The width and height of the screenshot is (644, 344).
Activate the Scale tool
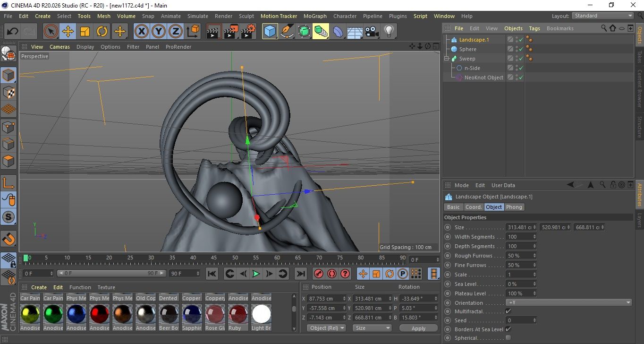click(85, 32)
